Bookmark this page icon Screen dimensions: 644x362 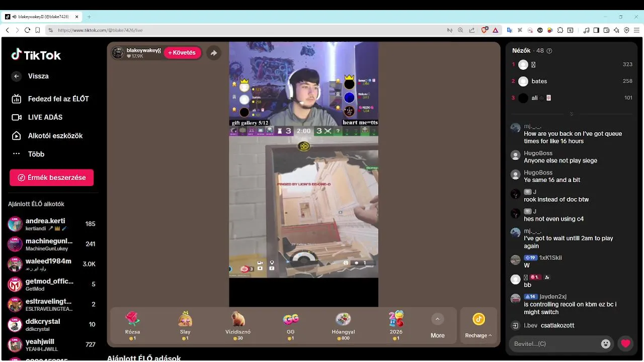pos(37,30)
